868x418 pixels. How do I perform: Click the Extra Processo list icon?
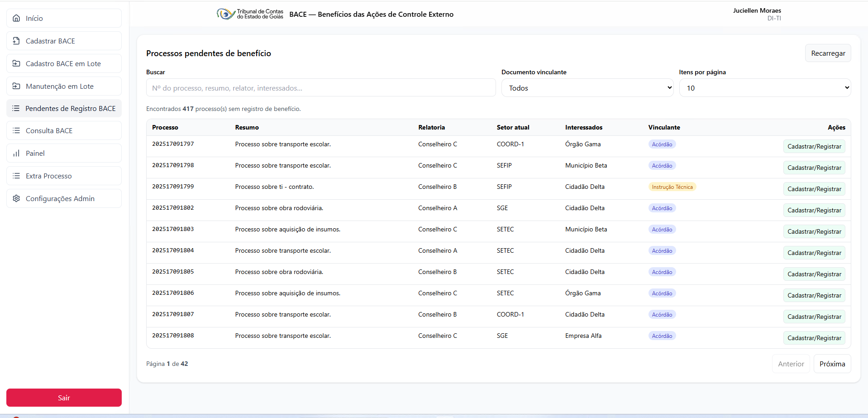16,176
